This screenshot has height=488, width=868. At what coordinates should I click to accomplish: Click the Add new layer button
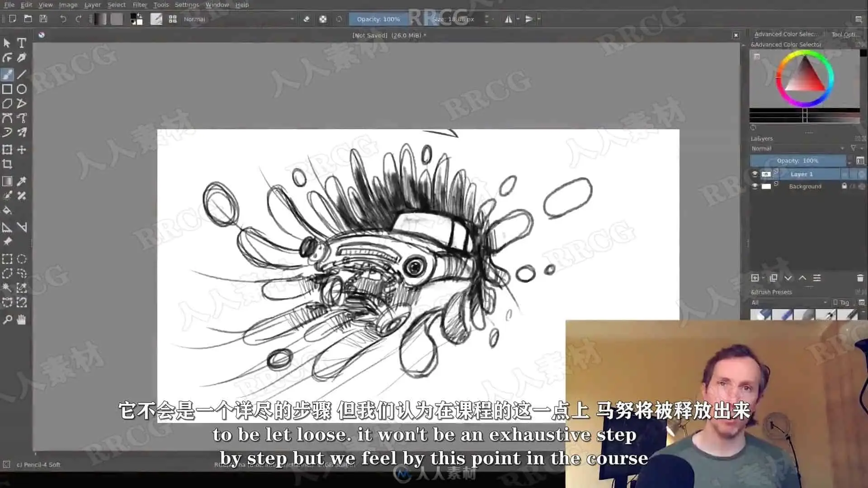[x=755, y=278]
